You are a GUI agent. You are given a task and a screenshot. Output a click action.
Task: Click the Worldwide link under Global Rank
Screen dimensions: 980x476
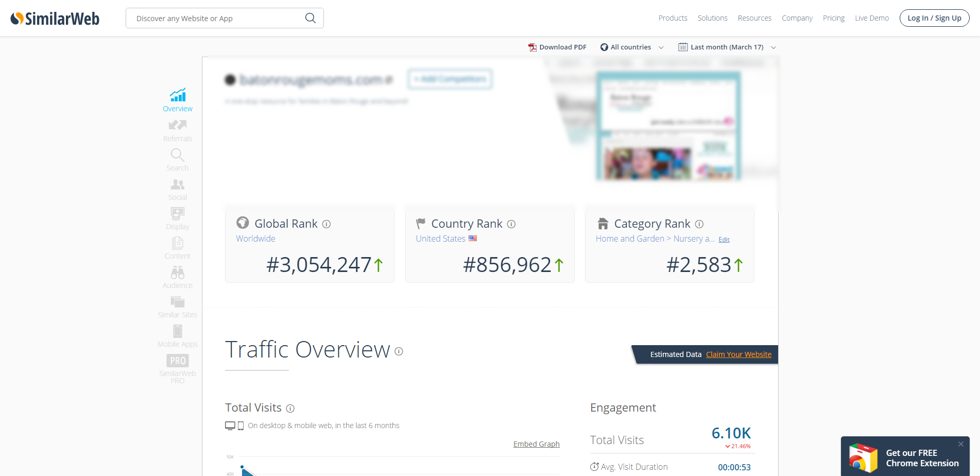pyautogui.click(x=255, y=239)
